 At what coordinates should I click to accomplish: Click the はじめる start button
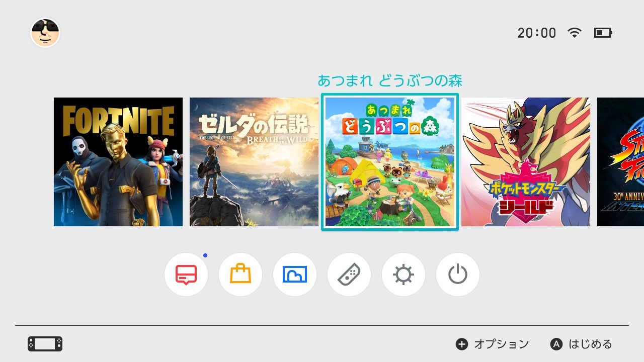click(x=582, y=344)
